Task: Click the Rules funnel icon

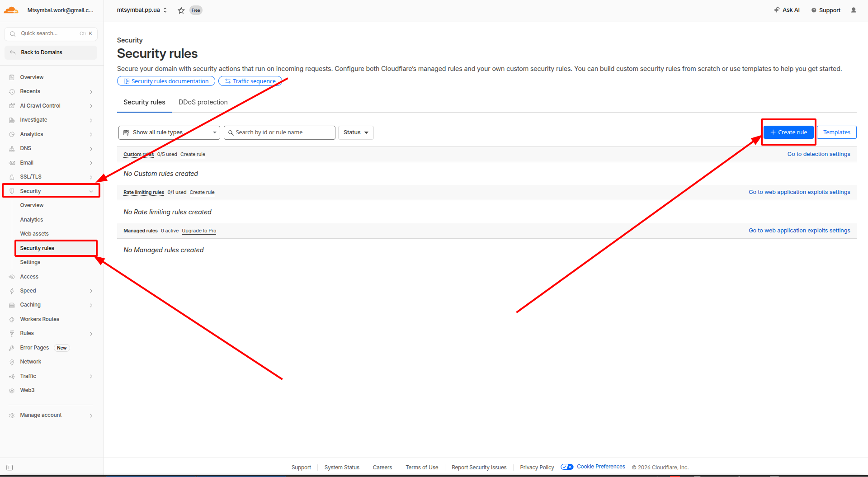Action: pos(12,334)
